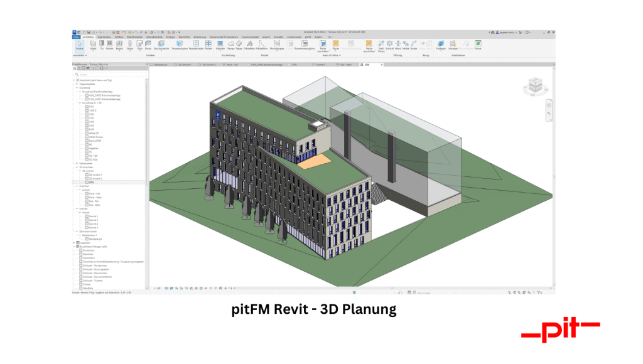Select Süd - West elevation view

(94, 205)
